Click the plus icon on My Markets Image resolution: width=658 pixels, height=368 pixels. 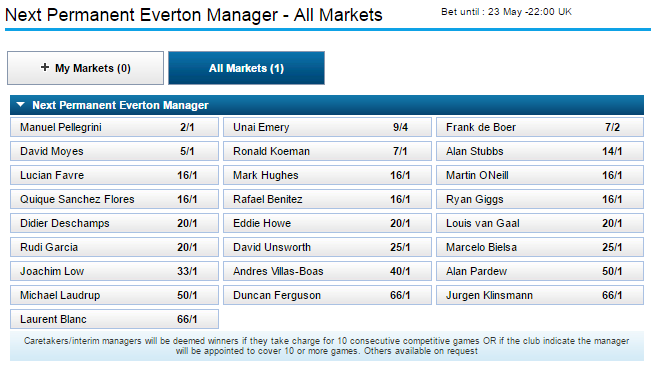[44, 67]
